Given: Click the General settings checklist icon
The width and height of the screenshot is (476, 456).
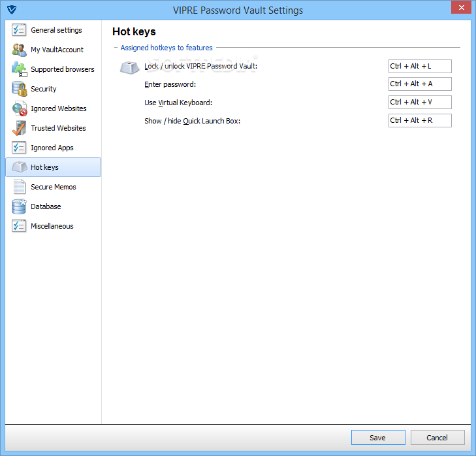Looking at the screenshot, I should click(19, 30).
